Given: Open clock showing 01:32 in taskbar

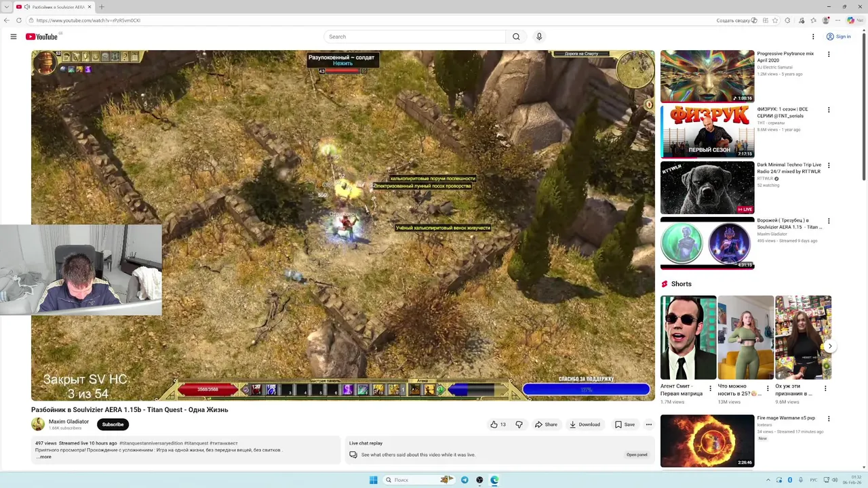Looking at the screenshot, I should (852, 480).
